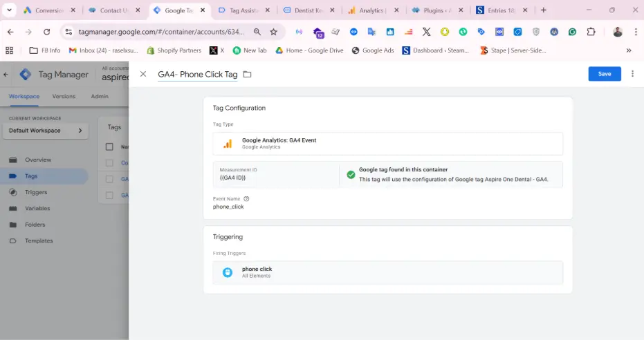
Task: Reload the page with refresh icon
Action: [47, 32]
